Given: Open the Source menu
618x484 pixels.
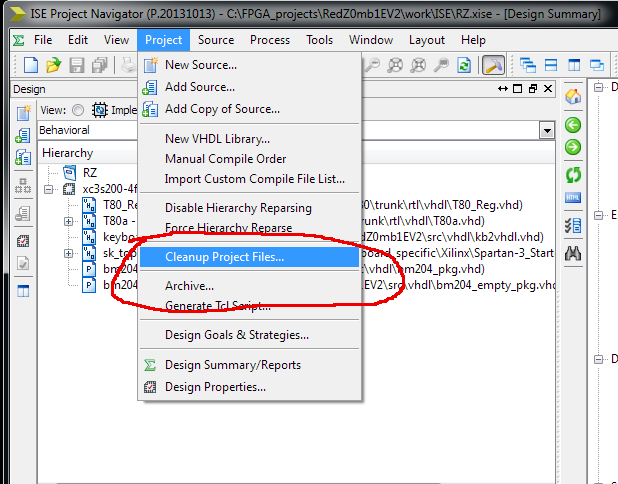Looking at the screenshot, I should 216,40.
